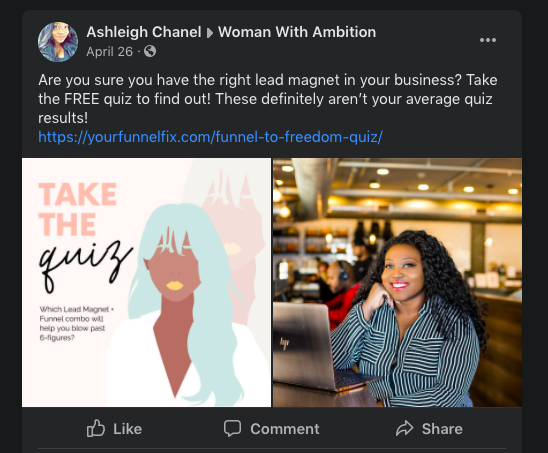Click the Like text label

pyautogui.click(x=128, y=429)
